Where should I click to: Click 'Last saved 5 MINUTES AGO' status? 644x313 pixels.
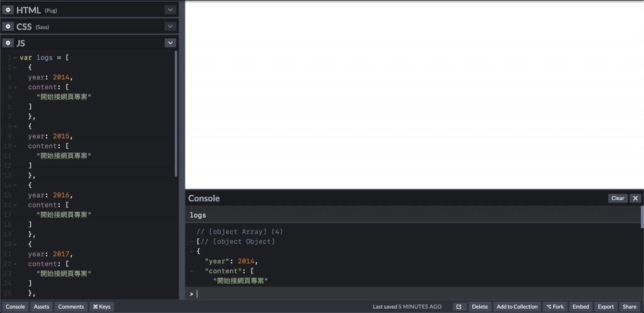(x=407, y=307)
